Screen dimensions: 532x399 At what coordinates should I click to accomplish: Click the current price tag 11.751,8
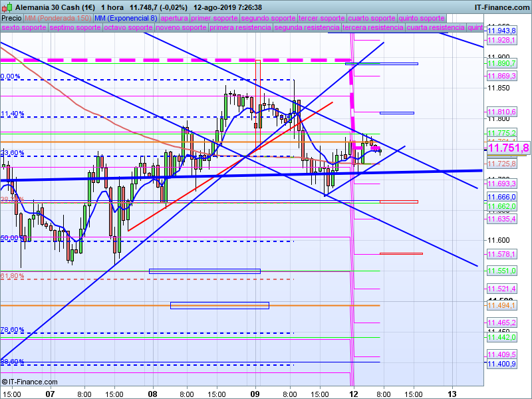pos(508,148)
